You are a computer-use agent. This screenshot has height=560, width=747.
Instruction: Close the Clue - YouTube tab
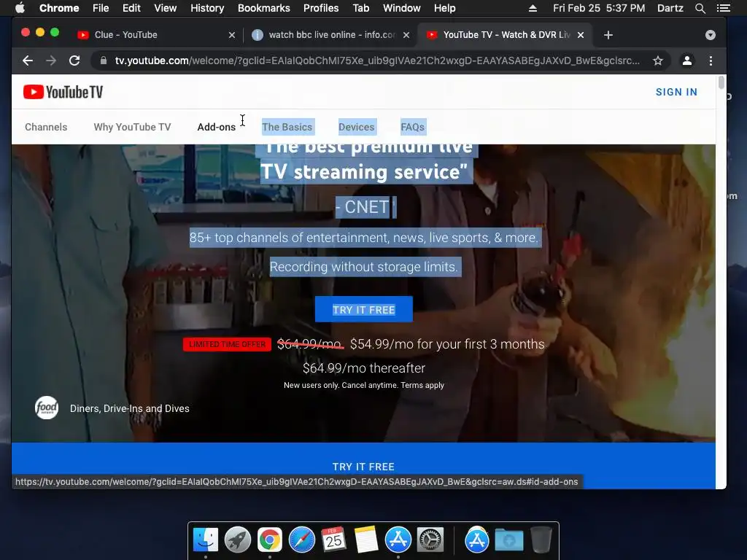tap(232, 35)
